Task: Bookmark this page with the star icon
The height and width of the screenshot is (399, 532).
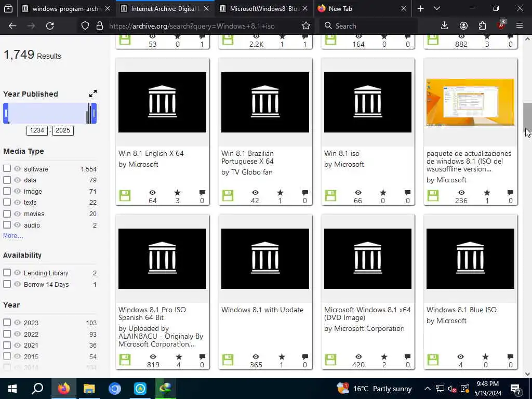Action: pos(305,26)
